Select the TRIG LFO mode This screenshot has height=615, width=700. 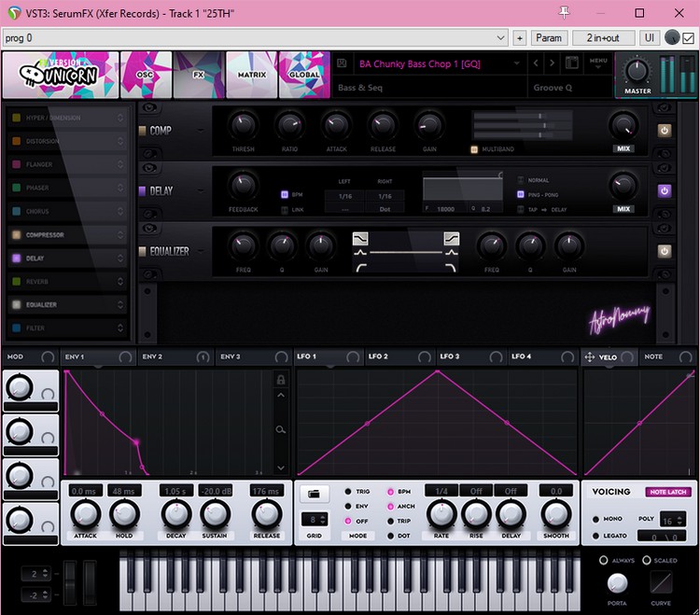[x=347, y=491]
